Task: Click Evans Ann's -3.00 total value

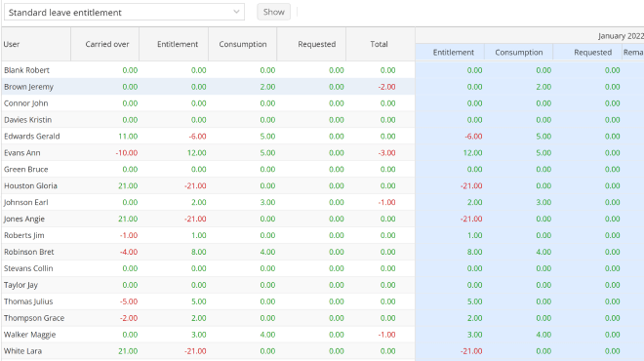Action: pyautogui.click(x=386, y=153)
